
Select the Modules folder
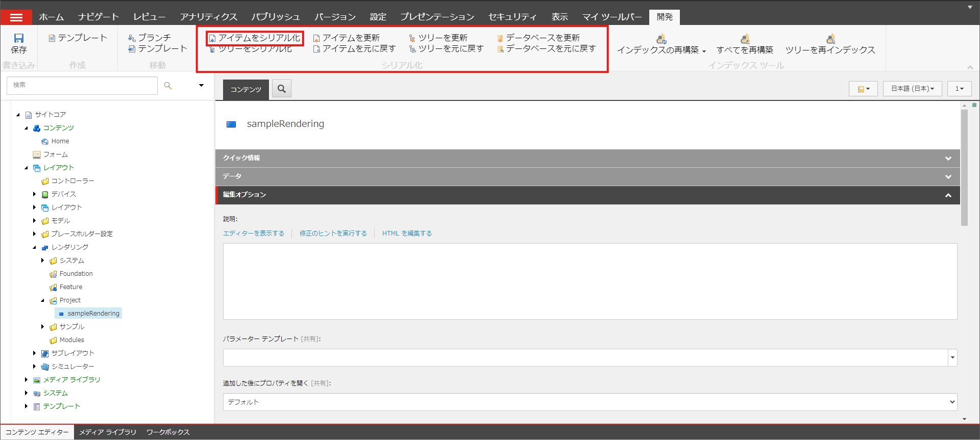[x=71, y=340]
